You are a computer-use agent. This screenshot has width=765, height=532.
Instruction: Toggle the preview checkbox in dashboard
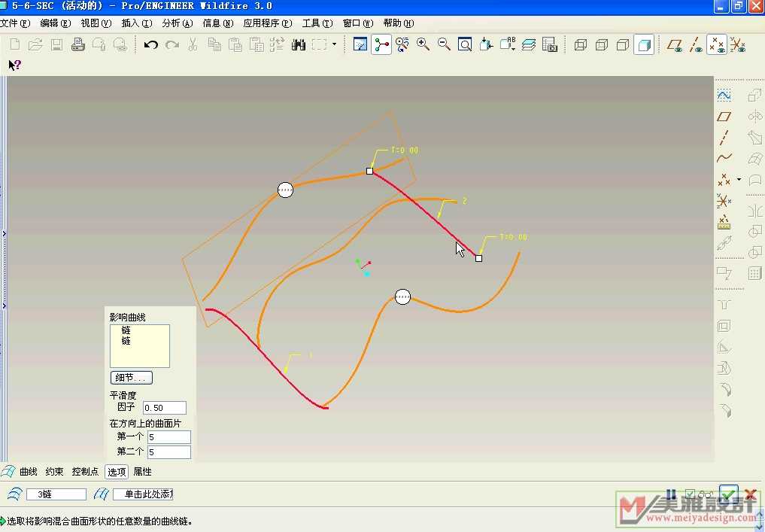[x=690, y=494]
